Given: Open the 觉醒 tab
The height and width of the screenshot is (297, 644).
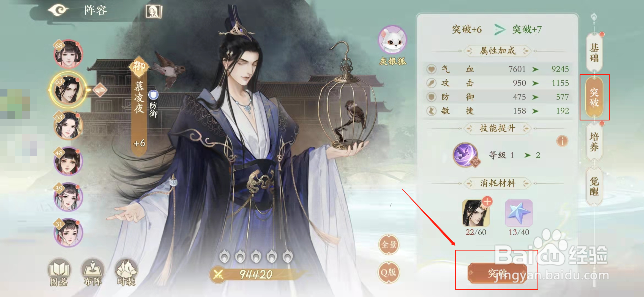Looking at the screenshot, I should 594,186.
